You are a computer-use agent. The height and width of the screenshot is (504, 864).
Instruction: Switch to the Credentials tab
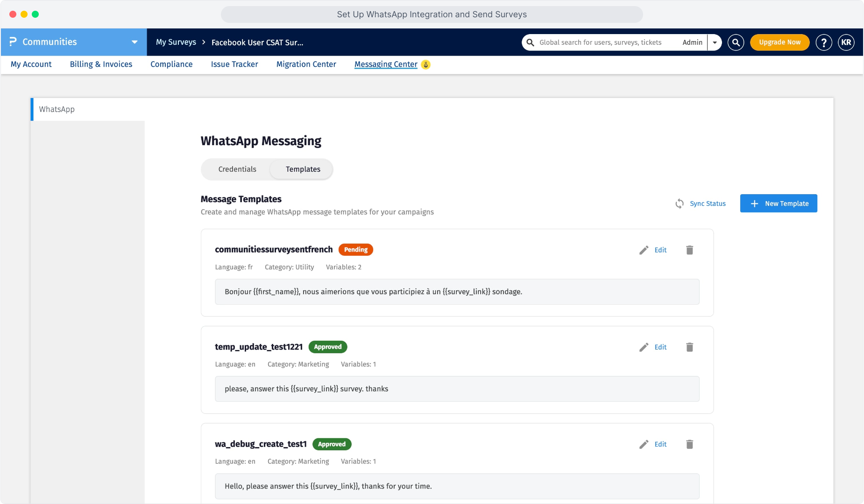(237, 169)
